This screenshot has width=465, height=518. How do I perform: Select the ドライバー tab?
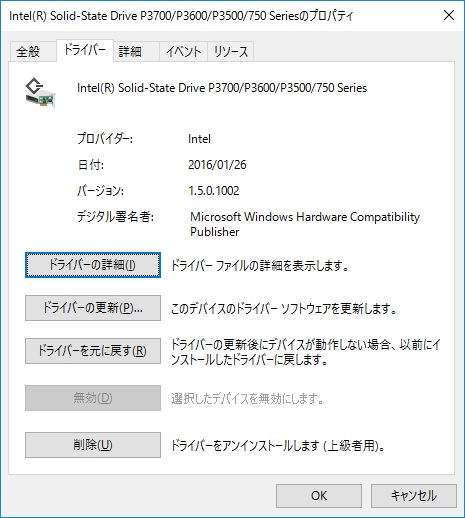pos(85,51)
